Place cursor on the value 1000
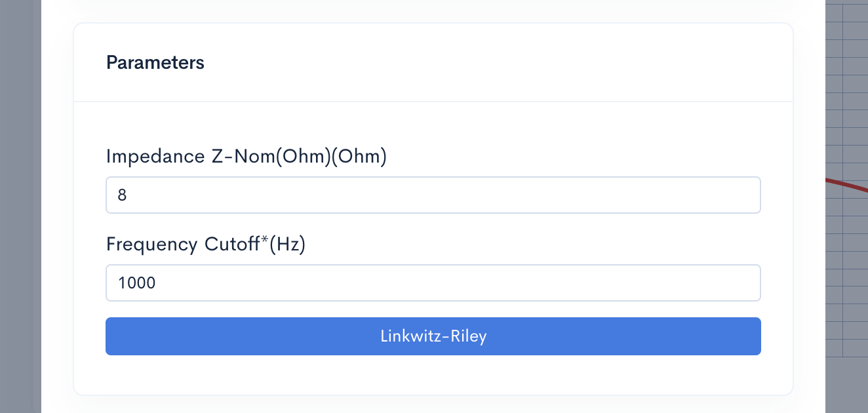868x413 pixels. 137,283
